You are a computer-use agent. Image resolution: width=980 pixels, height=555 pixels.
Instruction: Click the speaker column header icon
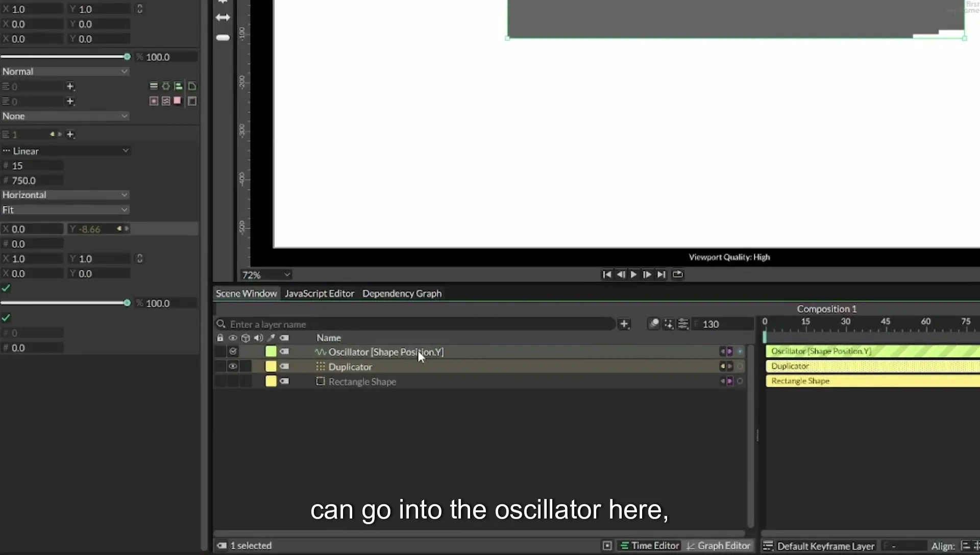pyautogui.click(x=258, y=338)
